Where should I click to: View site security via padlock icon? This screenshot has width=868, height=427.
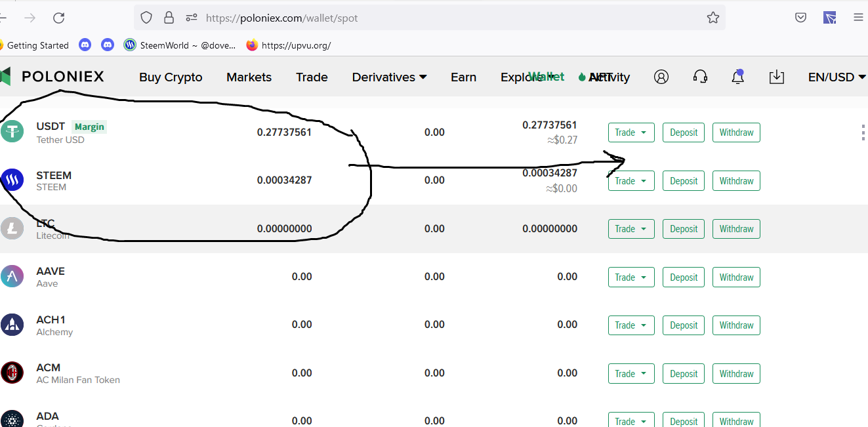pos(169,18)
